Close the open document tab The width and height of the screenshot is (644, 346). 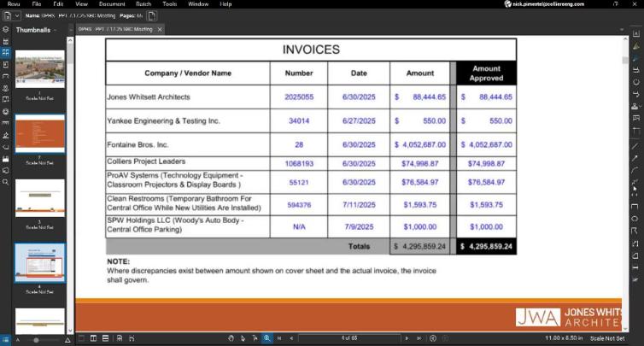pos(160,29)
